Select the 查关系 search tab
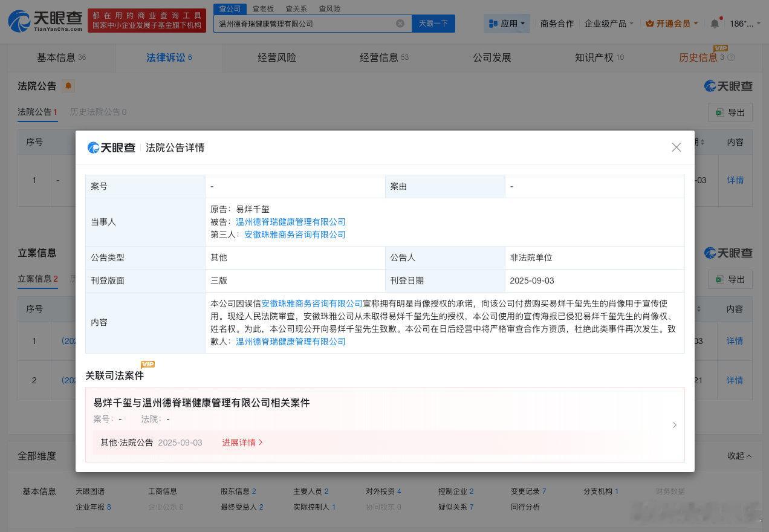 (x=296, y=8)
